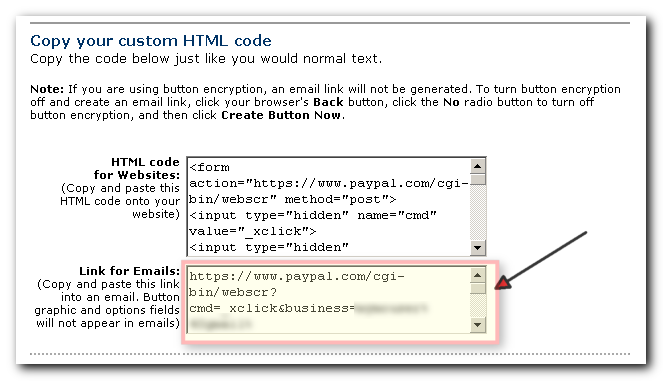Viewport: 663px width, 381px height.
Task: Click the empty scrollbar track in HTML code box
Action: click(477, 213)
